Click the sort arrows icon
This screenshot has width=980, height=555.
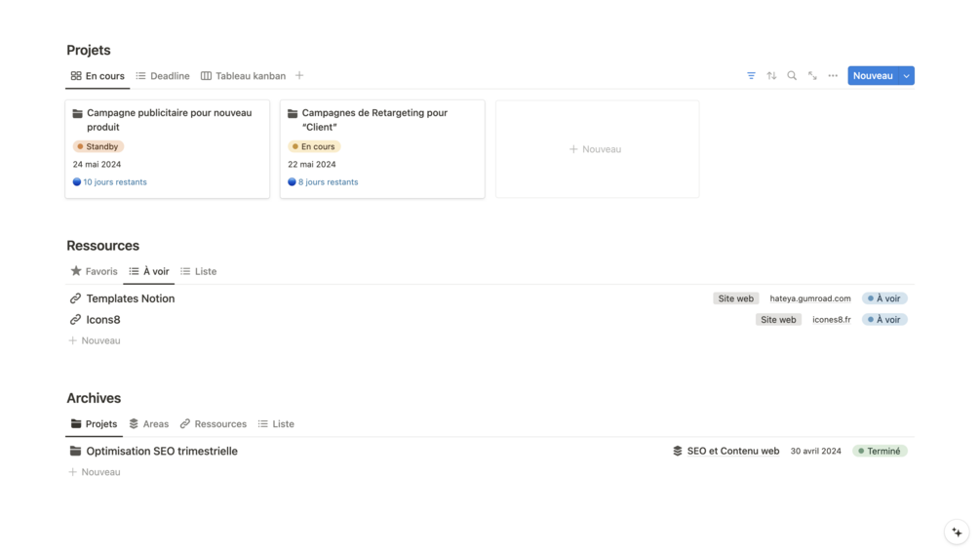point(771,76)
